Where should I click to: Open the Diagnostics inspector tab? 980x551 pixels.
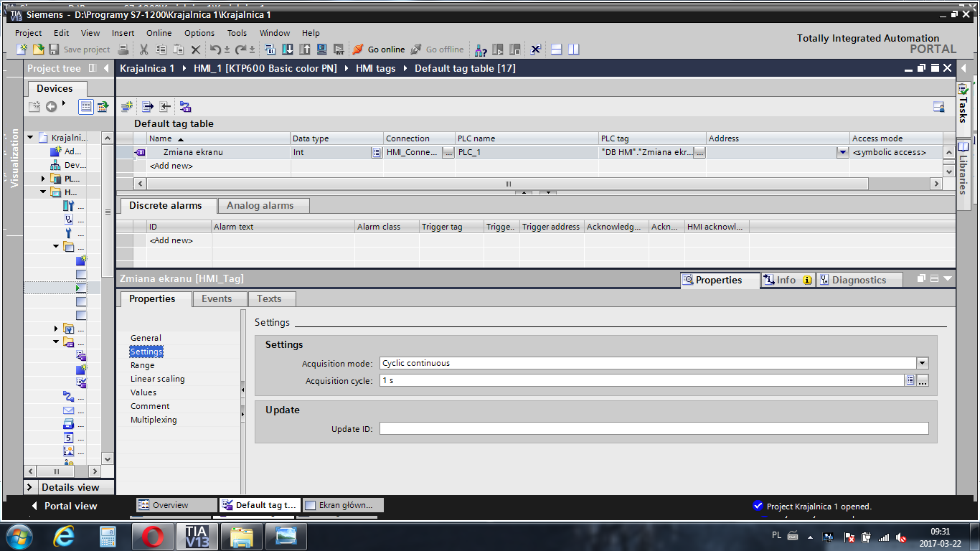click(x=859, y=280)
